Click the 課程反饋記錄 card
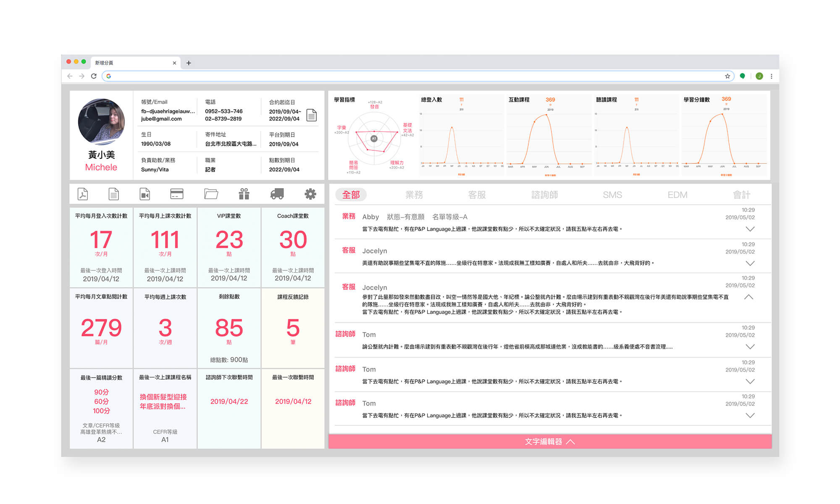Viewport: 840px width, 504px height. click(293, 328)
